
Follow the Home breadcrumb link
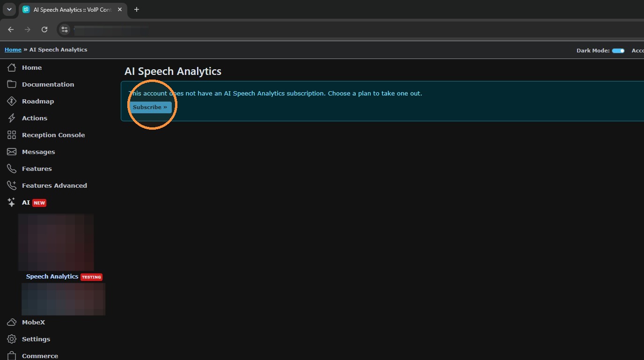tap(13, 50)
